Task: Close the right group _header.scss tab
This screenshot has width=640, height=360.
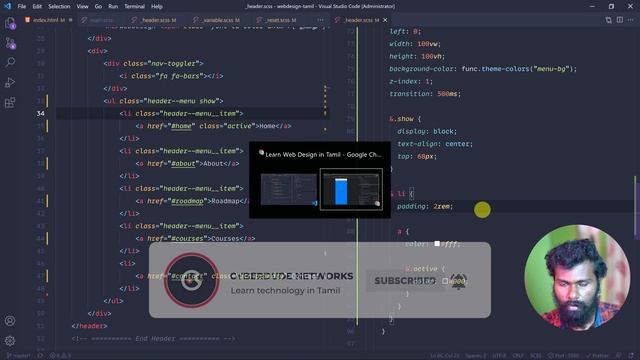Action: pos(385,20)
